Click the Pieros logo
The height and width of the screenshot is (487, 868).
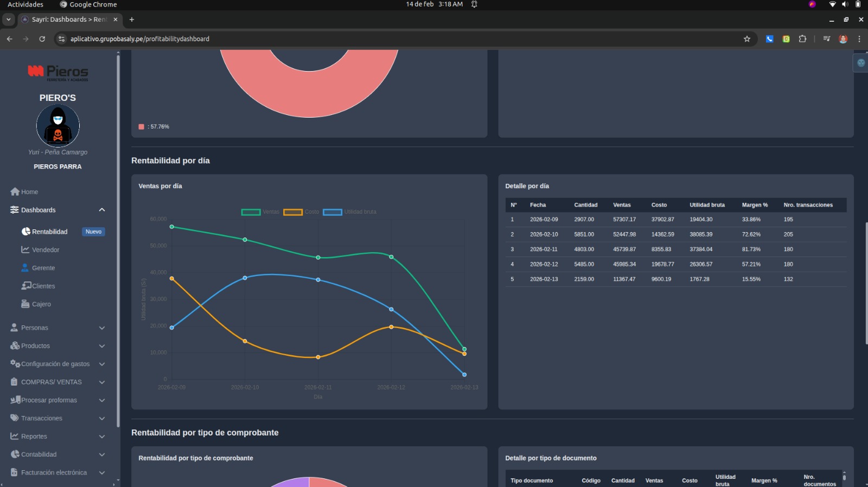coord(58,72)
